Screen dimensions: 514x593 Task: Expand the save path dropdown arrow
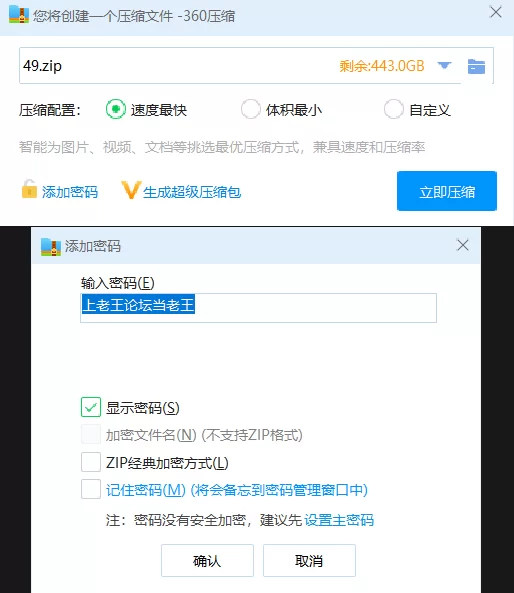coord(444,66)
